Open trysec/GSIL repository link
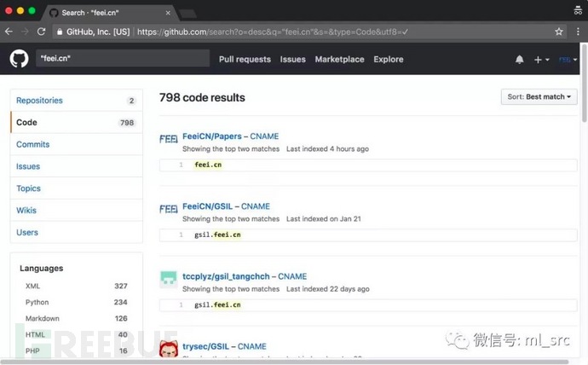The image size is (588, 365). pyautogui.click(x=205, y=346)
